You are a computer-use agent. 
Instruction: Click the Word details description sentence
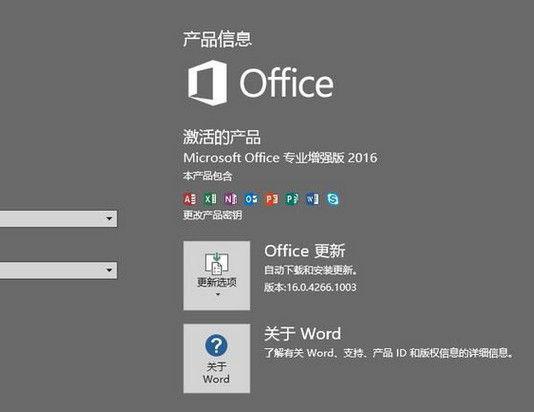tap(389, 353)
